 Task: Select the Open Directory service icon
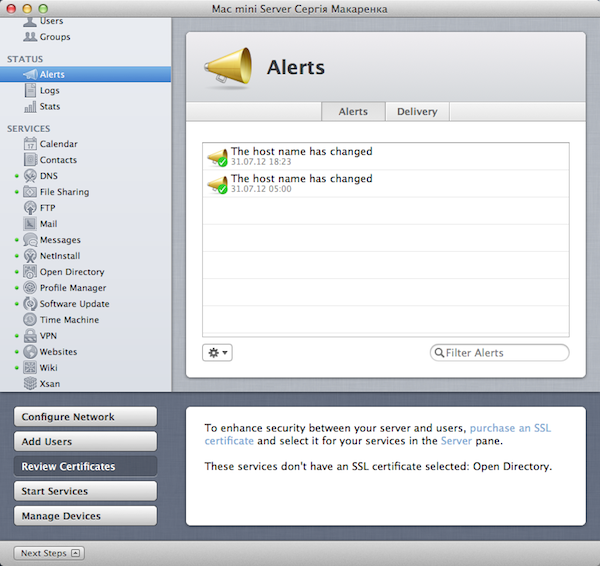(30, 272)
